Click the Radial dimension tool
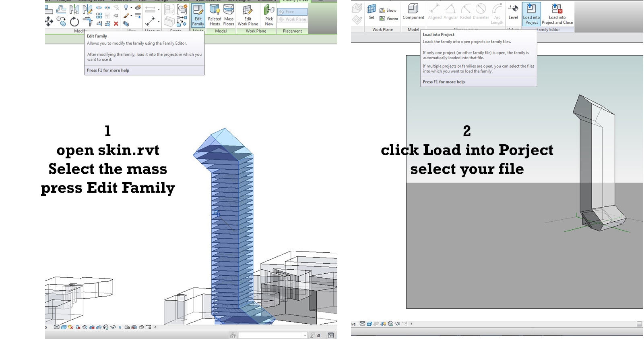The width and height of the screenshot is (644, 339). 465,12
